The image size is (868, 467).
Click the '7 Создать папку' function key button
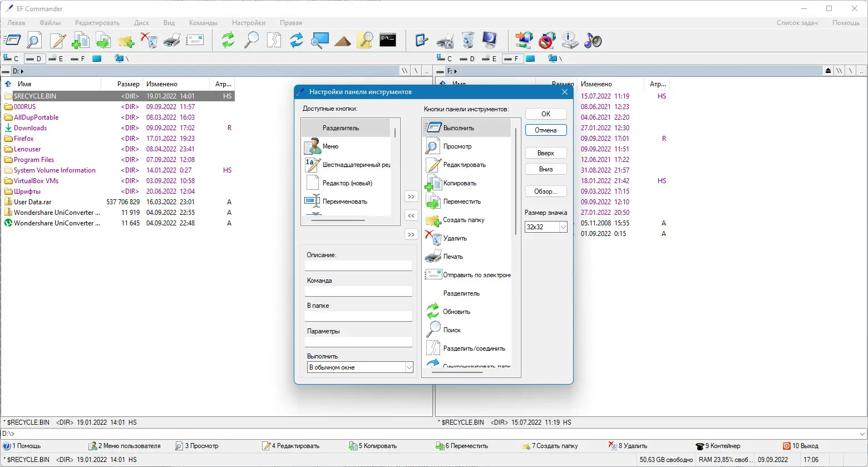(x=550, y=446)
